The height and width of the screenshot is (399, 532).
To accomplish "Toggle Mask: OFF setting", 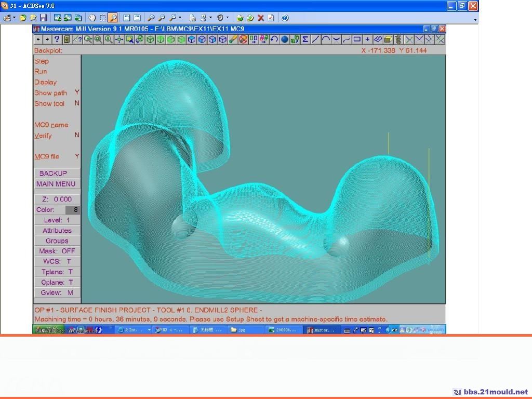I will [57, 251].
